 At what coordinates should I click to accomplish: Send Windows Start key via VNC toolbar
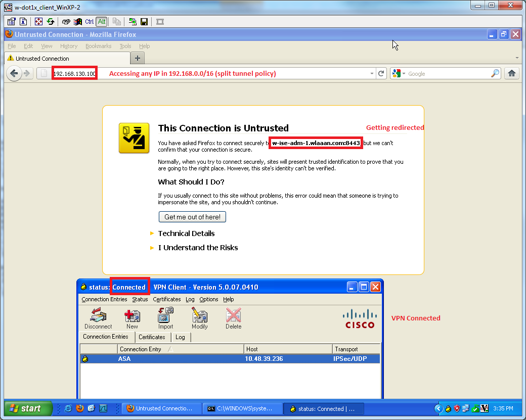(78, 22)
